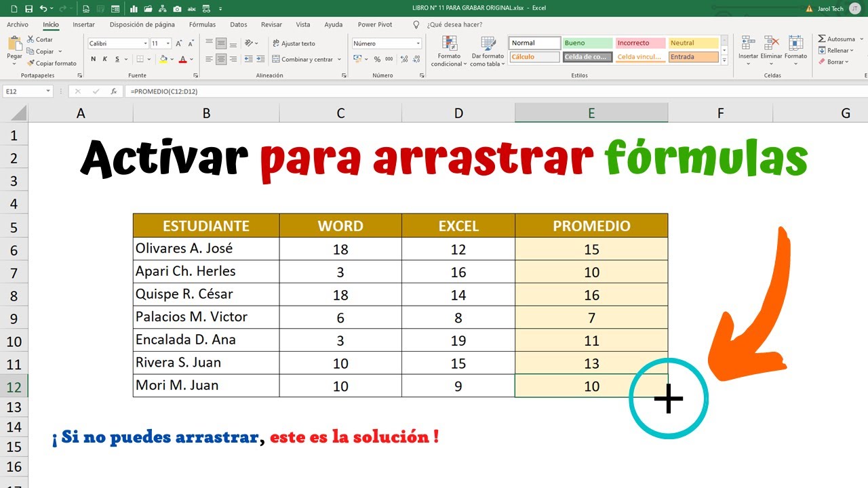
Task: Apply the percentage format icon
Action: pyautogui.click(x=377, y=59)
